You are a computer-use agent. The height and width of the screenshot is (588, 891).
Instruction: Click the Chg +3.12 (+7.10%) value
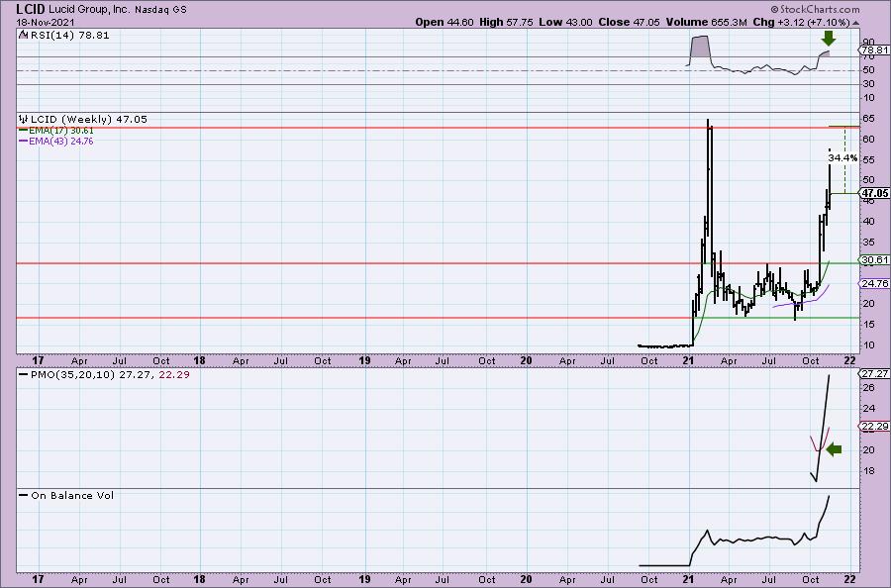[x=801, y=22]
